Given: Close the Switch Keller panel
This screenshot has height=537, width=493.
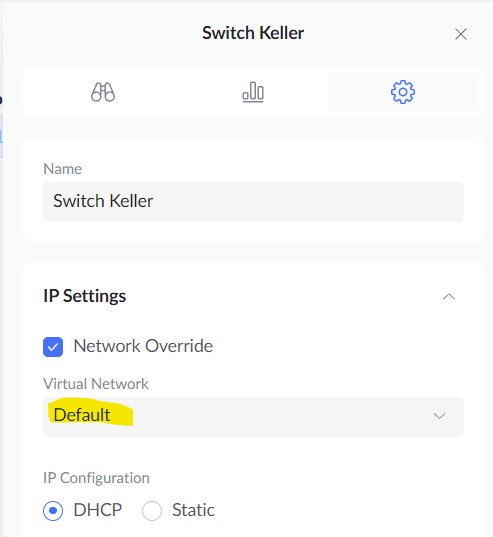Looking at the screenshot, I should (x=461, y=34).
